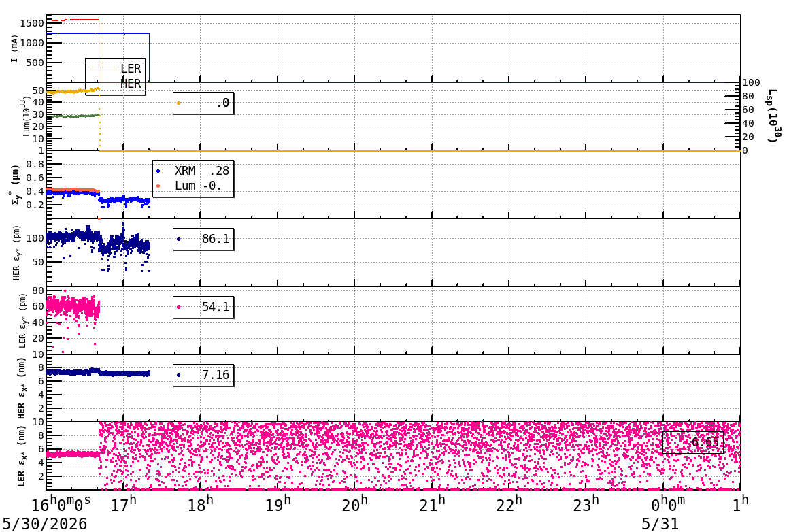The width and height of the screenshot is (789, 532).
Task: Click the 0h0m time axis label
Action: point(668,504)
